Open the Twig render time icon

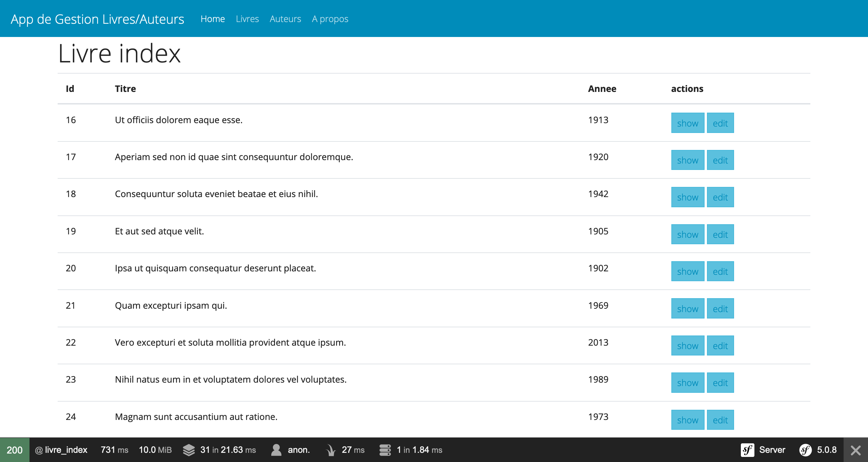pyautogui.click(x=331, y=450)
